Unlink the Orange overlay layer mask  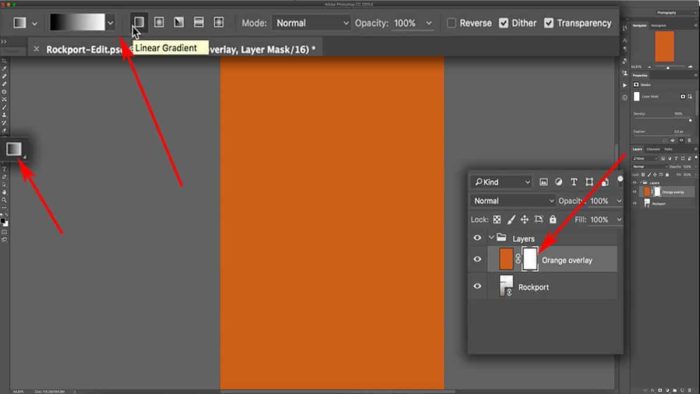pos(518,259)
